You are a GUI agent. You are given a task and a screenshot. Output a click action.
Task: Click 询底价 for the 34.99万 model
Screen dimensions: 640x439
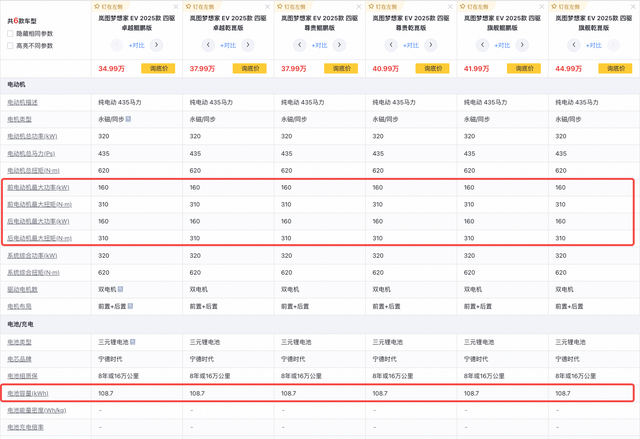pos(158,69)
